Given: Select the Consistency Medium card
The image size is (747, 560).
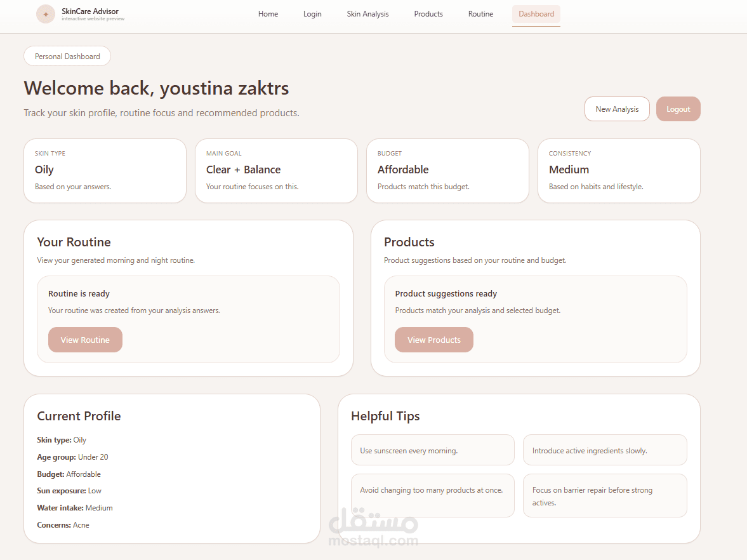Looking at the screenshot, I should click(619, 171).
